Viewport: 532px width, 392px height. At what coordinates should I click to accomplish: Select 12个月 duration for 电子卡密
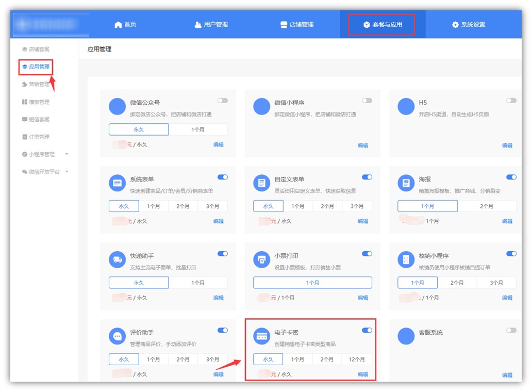357,360
